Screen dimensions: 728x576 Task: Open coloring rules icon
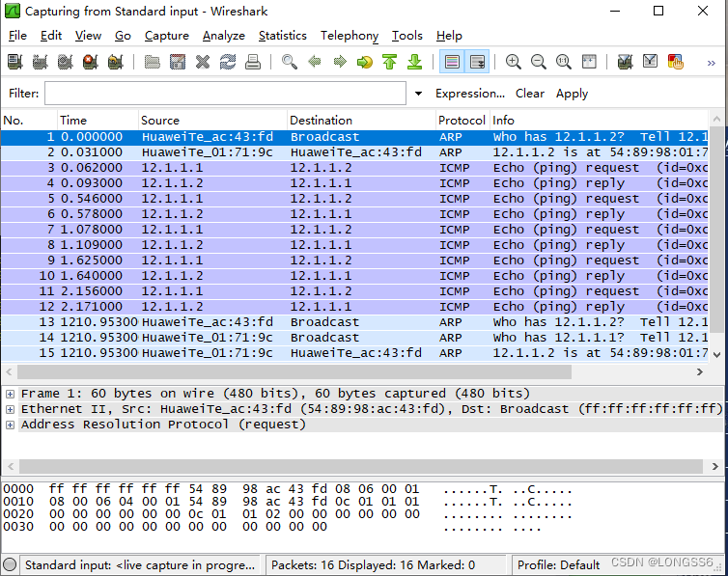[x=675, y=62]
